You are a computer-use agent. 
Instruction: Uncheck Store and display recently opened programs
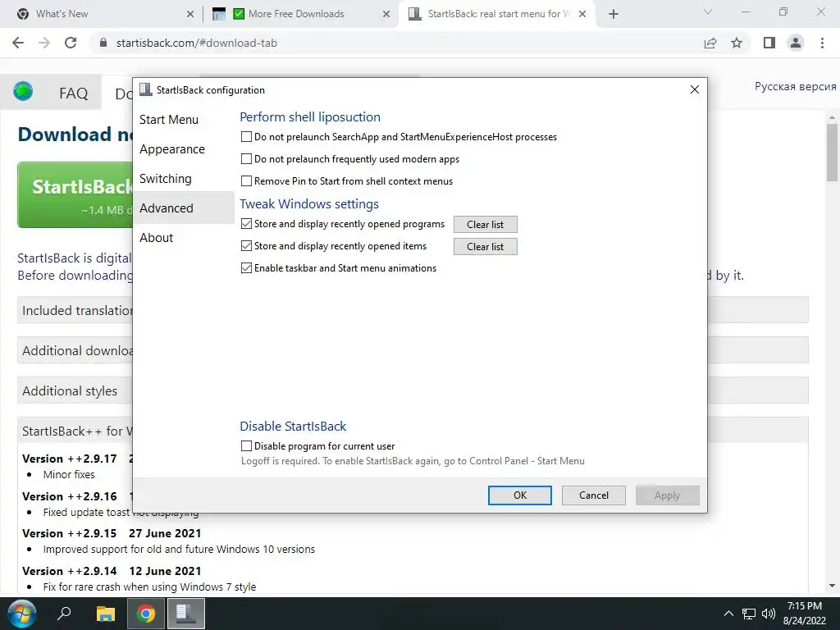(246, 223)
